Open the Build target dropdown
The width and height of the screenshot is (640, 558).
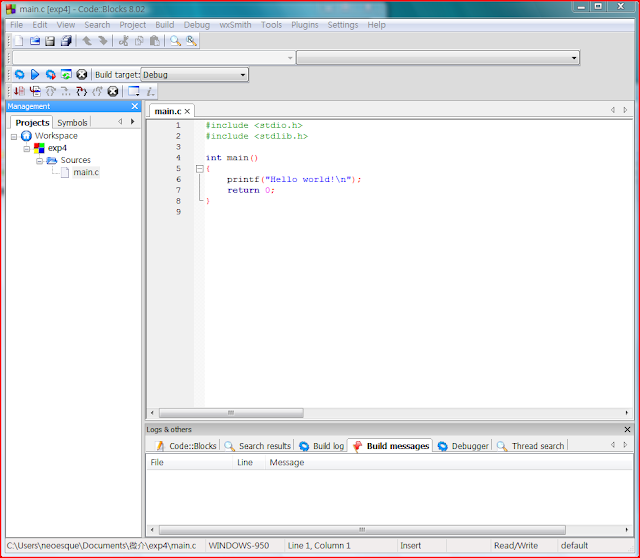coord(242,75)
